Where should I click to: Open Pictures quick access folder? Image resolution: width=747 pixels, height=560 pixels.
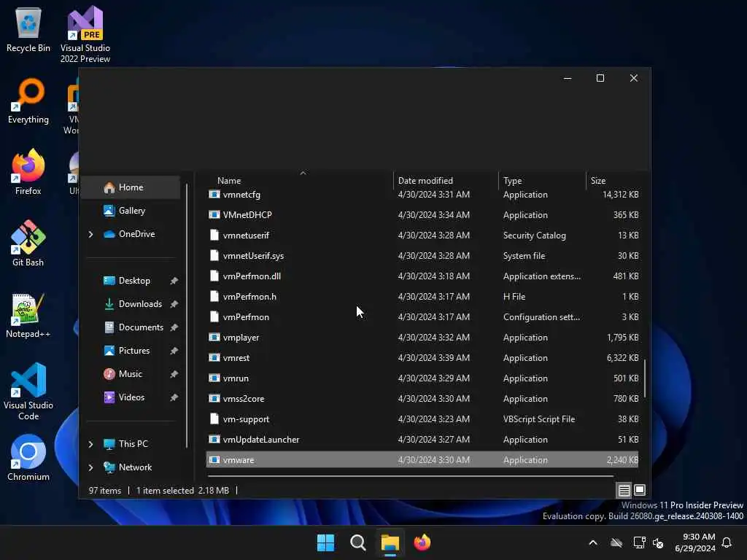131,351
